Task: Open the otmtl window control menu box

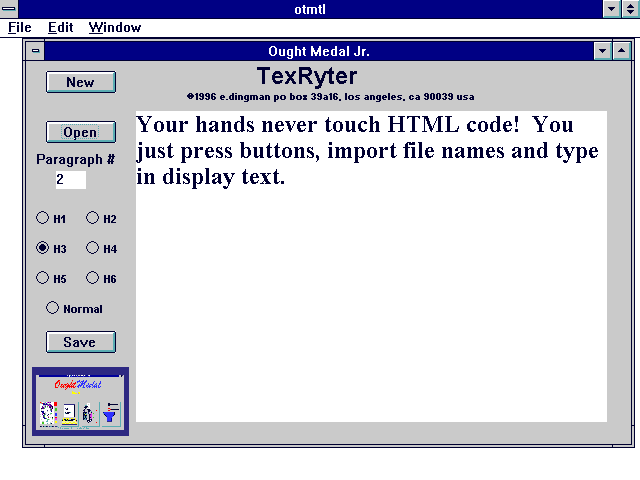Action: point(9,9)
